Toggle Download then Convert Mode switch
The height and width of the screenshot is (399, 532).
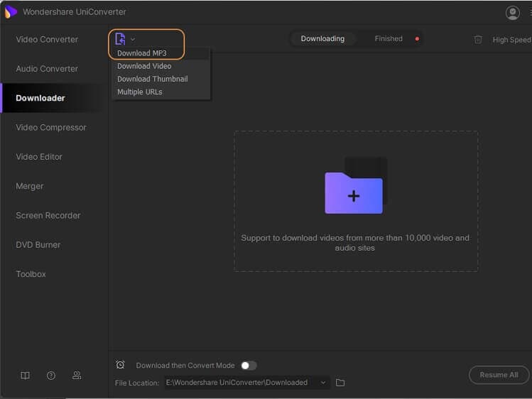tap(249, 366)
